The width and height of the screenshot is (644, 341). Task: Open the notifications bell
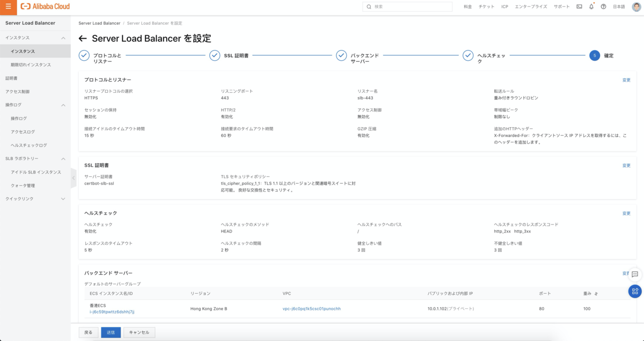pyautogui.click(x=591, y=6)
